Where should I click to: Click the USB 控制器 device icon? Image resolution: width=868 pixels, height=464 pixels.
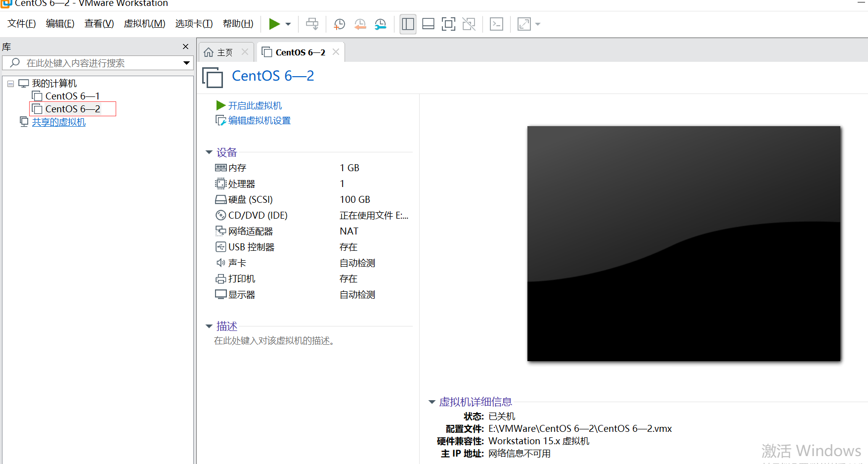tap(220, 247)
